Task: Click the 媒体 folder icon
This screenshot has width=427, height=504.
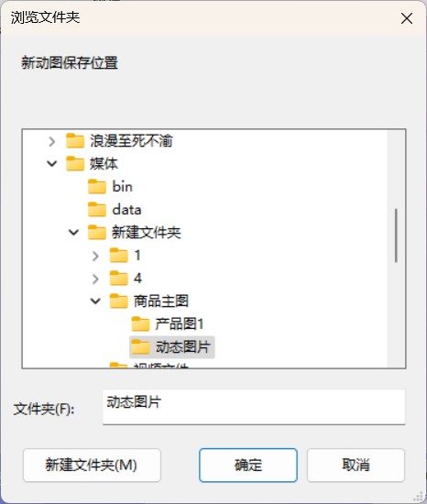Action: pos(75,164)
